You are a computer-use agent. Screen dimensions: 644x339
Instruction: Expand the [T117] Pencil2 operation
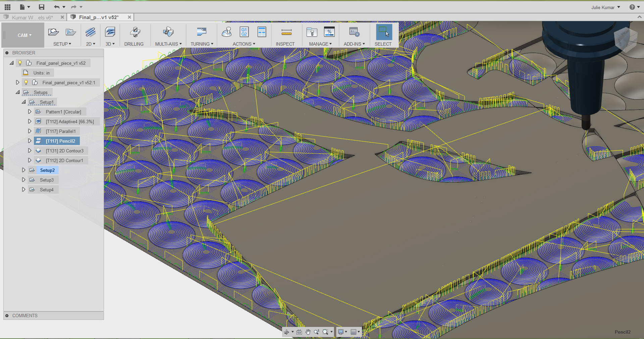point(30,141)
